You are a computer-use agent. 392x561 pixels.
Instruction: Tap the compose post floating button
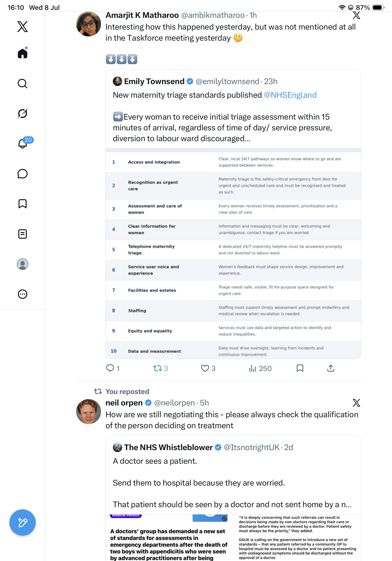pyautogui.click(x=23, y=522)
